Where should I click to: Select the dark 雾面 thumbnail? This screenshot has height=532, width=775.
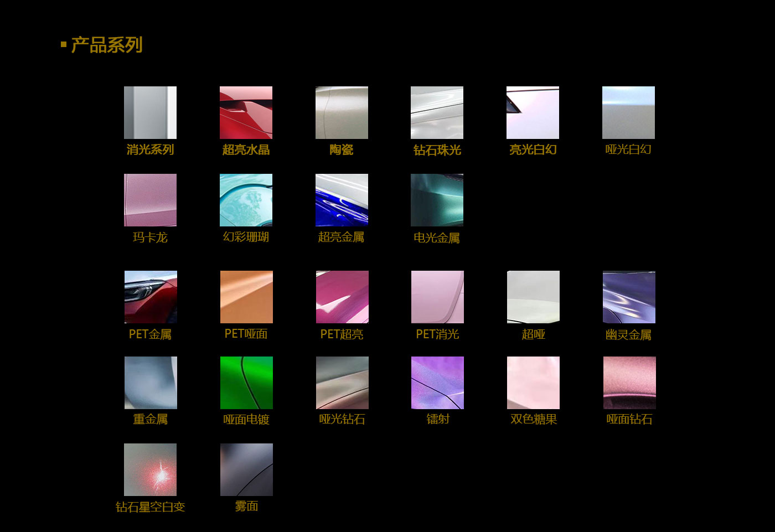click(246, 469)
